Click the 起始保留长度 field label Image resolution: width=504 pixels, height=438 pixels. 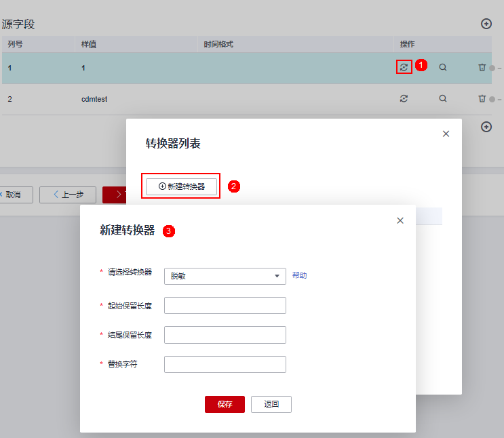pos(130,306)
